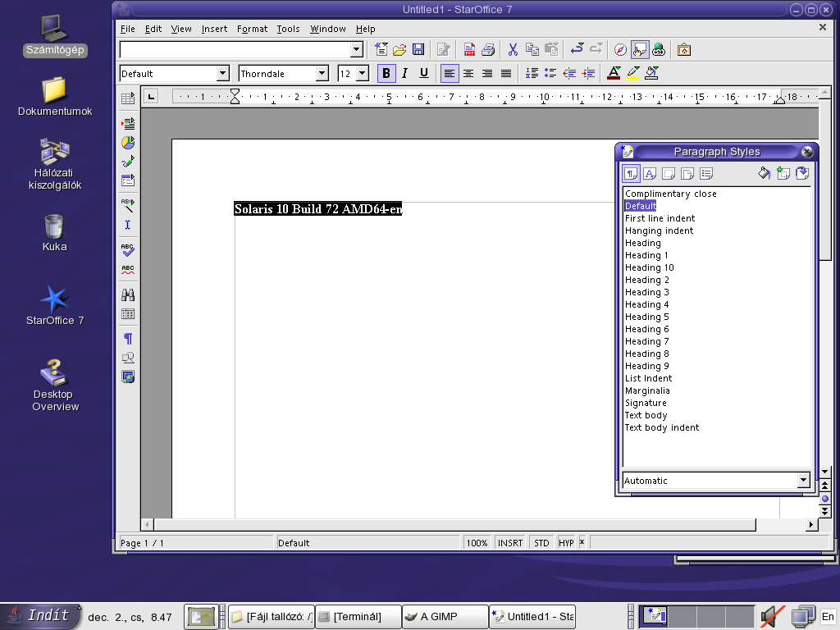Click the Edit File icon
Screen dimensions: 840x630
tap(443, 50)
